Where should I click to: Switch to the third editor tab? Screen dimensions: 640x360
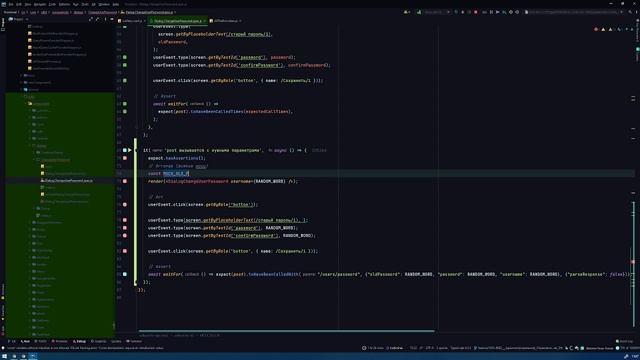(226, 21)
